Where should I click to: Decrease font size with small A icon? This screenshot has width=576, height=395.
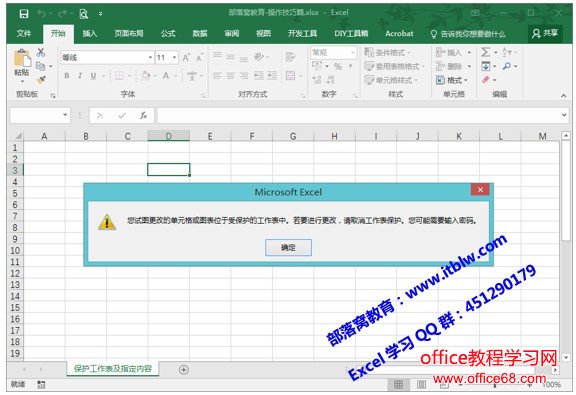[199, 58]
